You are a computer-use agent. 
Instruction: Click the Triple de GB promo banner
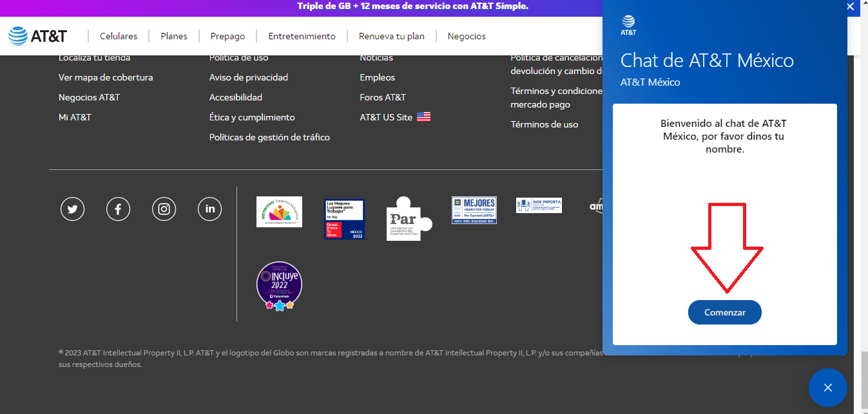tap(412, 6)
